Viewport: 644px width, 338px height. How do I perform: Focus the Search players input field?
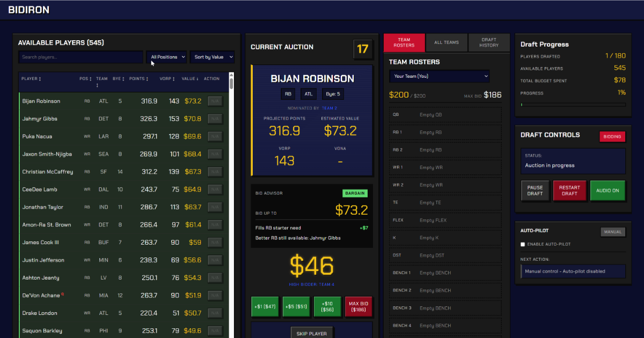point(80,57)
